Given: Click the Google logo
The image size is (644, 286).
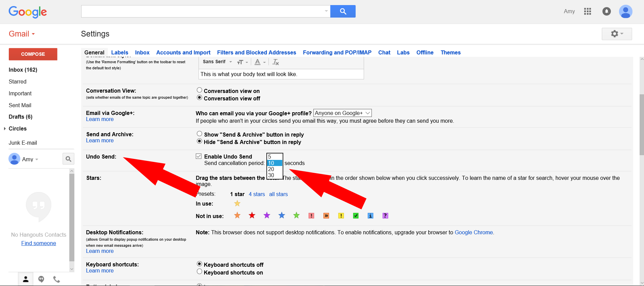Looking at the screenshot, I should pyautogui.click(x=28, y=12).
